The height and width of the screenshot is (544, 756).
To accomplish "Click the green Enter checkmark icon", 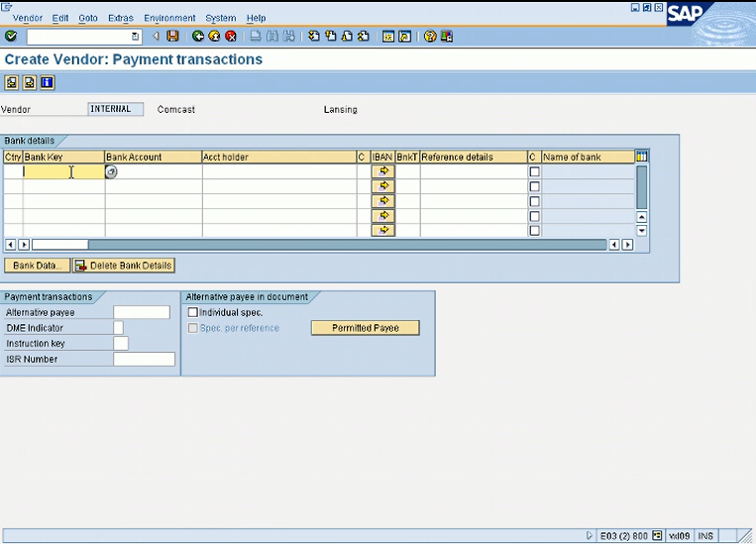I will coord(11,37).
